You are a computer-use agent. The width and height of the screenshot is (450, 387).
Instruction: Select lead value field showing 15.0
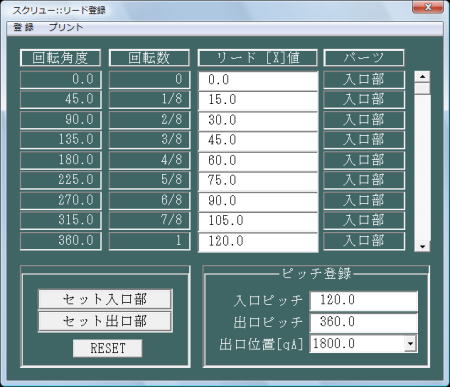tap(258, 100)
